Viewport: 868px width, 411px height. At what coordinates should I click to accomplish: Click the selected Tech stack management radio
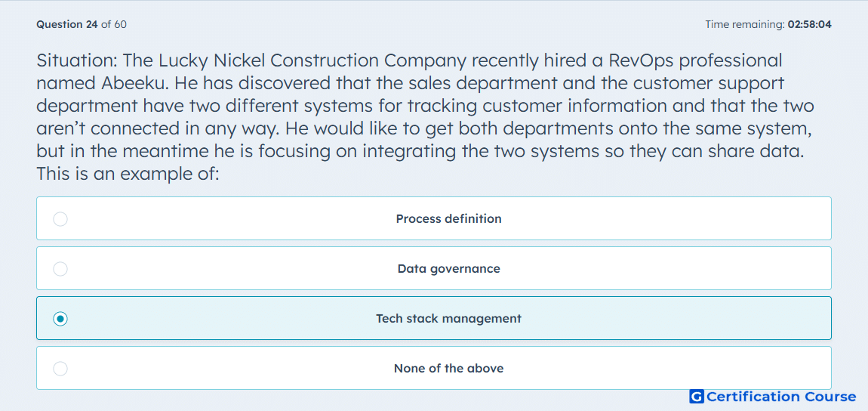pos(60,319)
